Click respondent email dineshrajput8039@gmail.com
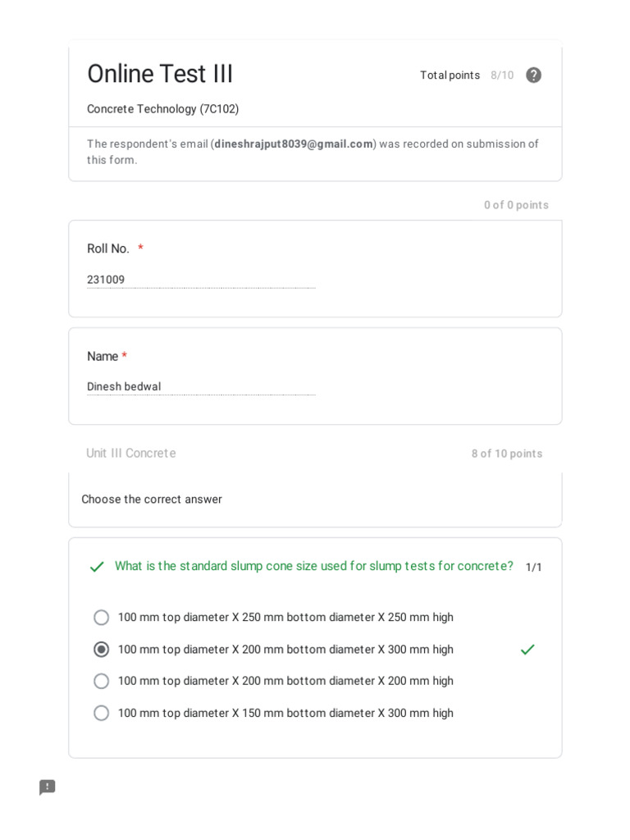 point(294,144)
